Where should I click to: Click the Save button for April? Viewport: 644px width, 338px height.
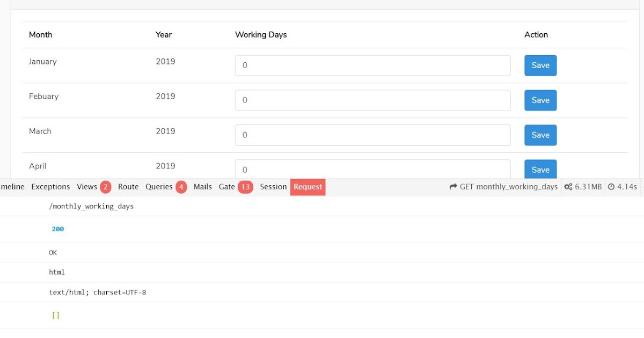[x=540, y=170]
